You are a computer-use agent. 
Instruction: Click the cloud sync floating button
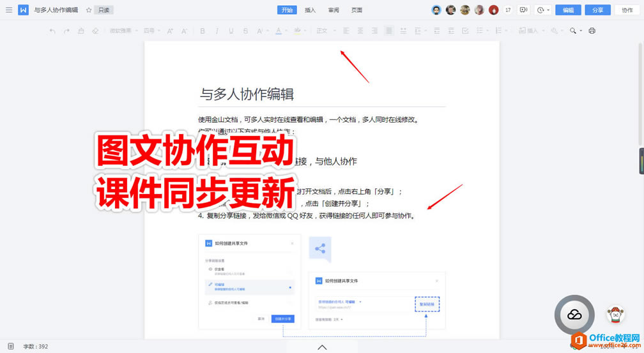click(574, 315)
